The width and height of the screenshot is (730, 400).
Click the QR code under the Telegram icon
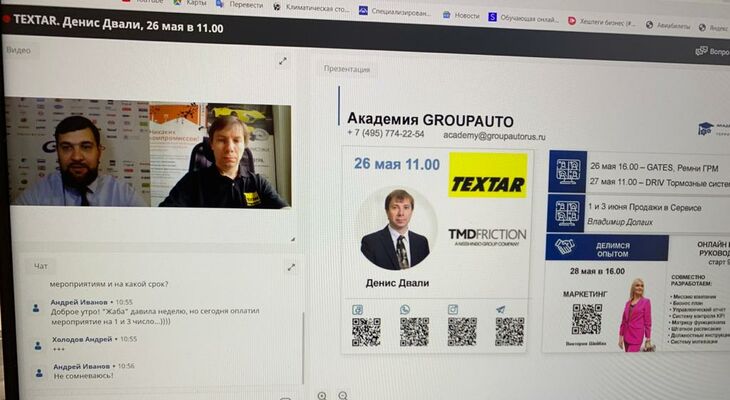(x=510, y=332)
